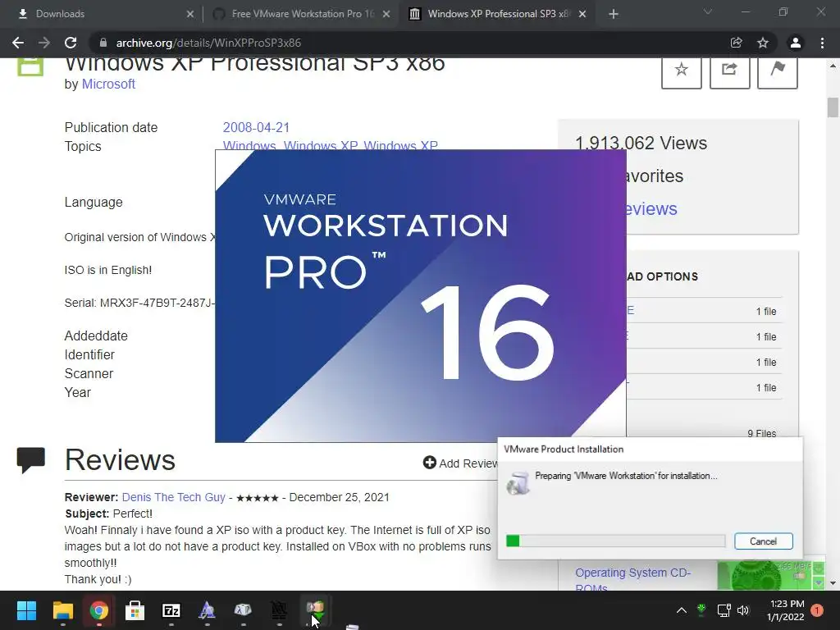Click the VMware Workstation Pro 16 splash
The height and width of the screenshot is (630, 840).
point(421,296)
